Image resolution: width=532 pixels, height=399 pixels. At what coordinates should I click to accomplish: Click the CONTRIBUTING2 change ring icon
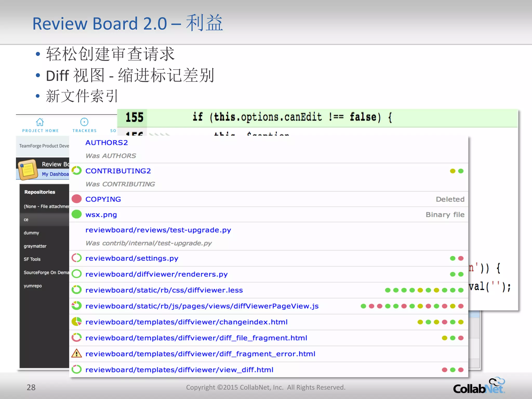tap(77, 171)
